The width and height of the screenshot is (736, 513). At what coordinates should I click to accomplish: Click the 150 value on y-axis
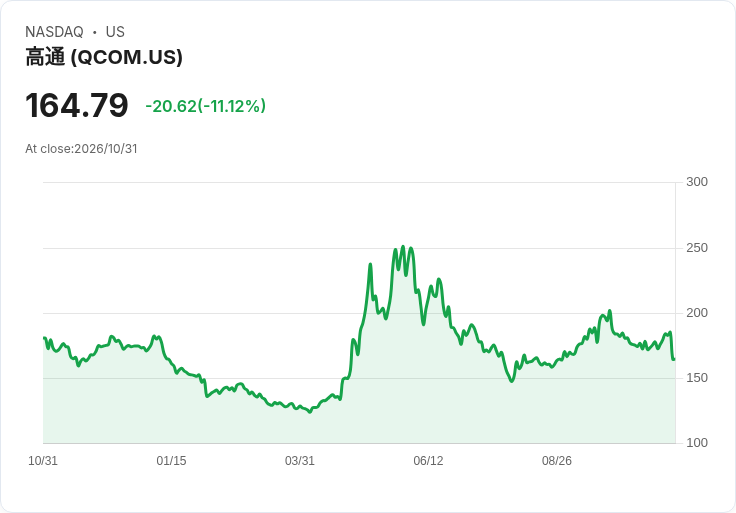(697, 378)
